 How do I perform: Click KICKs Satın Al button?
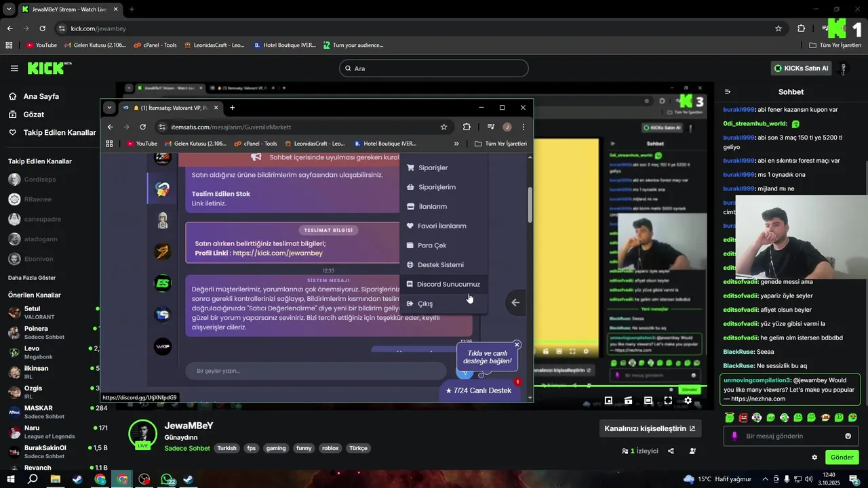tap(802, 68)
